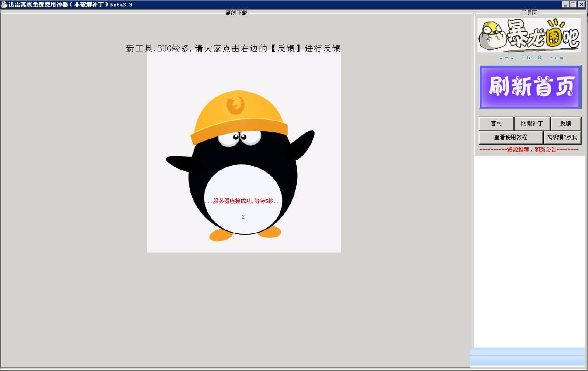
Task: Click the 暴龙网吧 logo banner
Action: (x=529, y=35)
